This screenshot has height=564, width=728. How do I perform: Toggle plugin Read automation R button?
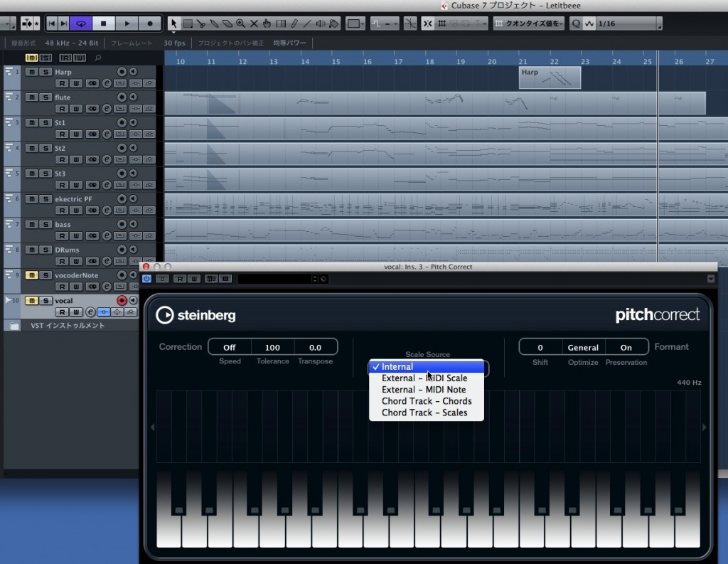(x=180, y=279)
